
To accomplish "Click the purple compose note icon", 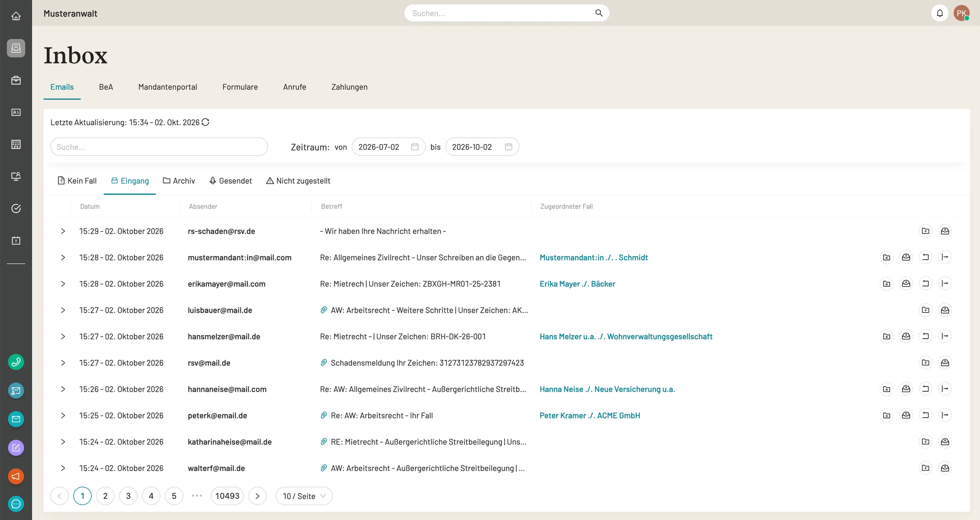I will (x=16, y=448).
